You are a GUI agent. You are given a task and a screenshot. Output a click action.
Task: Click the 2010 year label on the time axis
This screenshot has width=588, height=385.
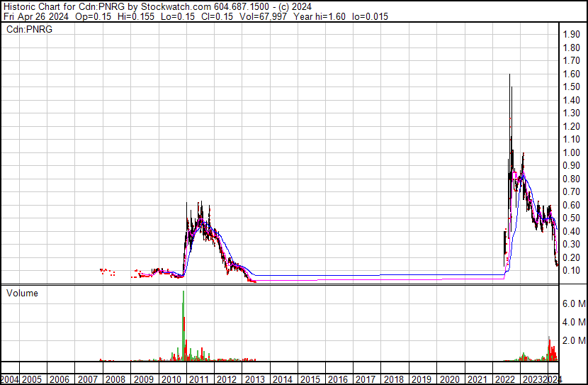[x=172, y=379]
